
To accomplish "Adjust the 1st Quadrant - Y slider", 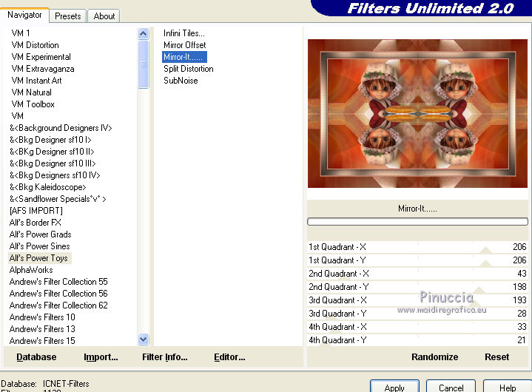I will pos(417,260).
